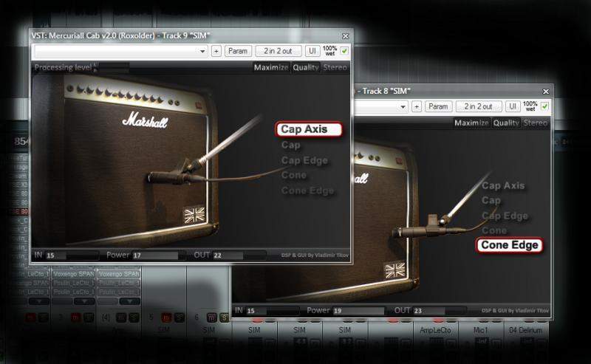Toggle Quality option in Track 9 plugin
This screenshot has width=591, height=364.
point(306,67)
